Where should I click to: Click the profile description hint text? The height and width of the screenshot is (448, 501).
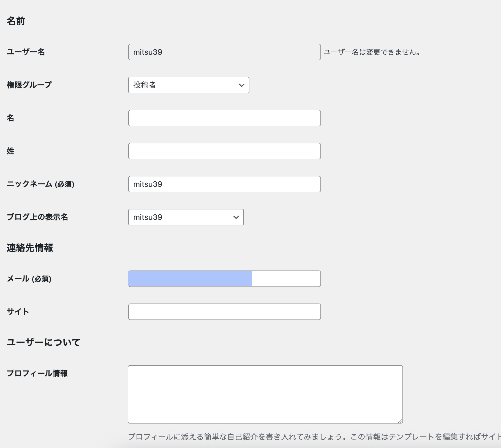click(315, 437)
